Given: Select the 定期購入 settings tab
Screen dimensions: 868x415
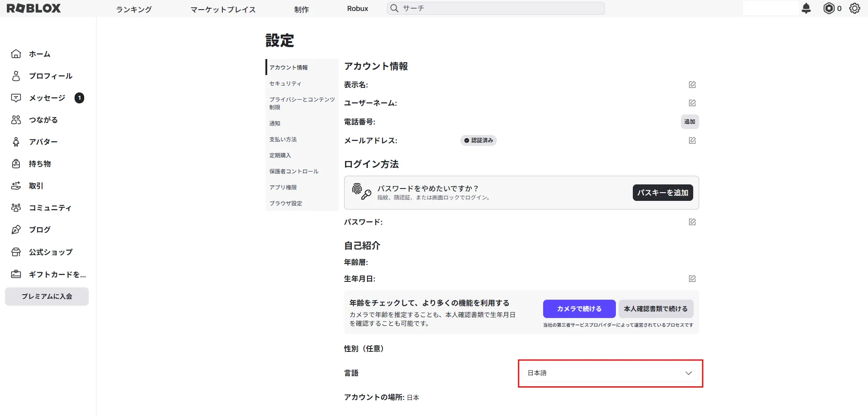Looking at the screenshot, I should point(302,156).
